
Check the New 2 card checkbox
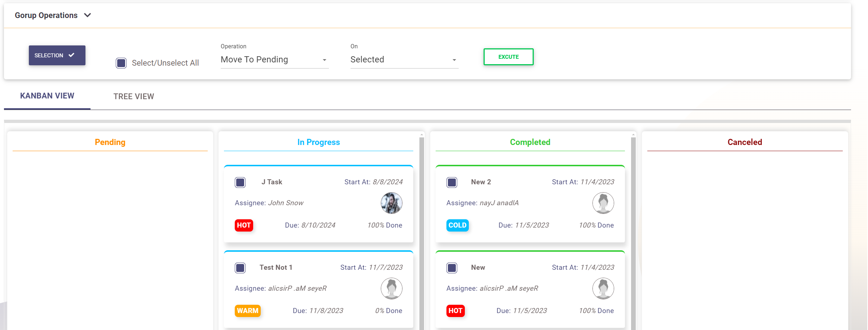[452, 182]
